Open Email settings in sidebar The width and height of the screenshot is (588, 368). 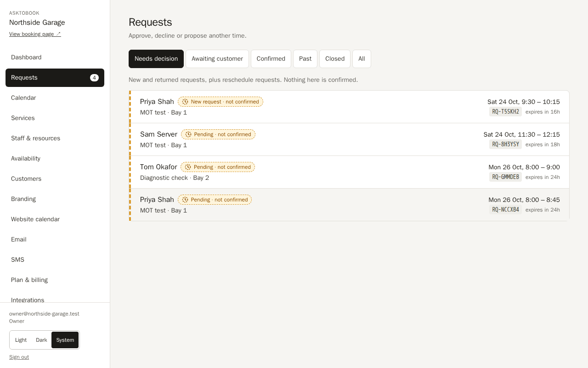click(55, 240)
